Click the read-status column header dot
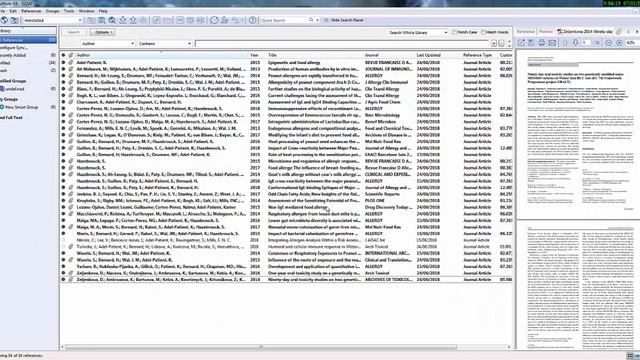 pos(63,55)
